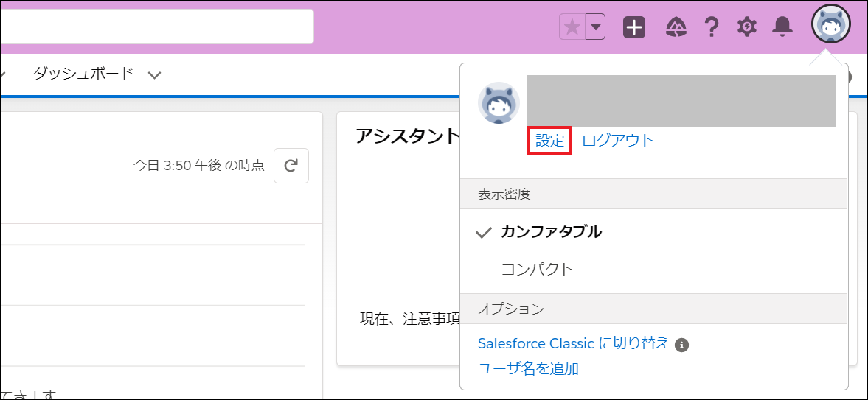
Task: Select コンパクト display density
Action: click(x=537, y=269)
